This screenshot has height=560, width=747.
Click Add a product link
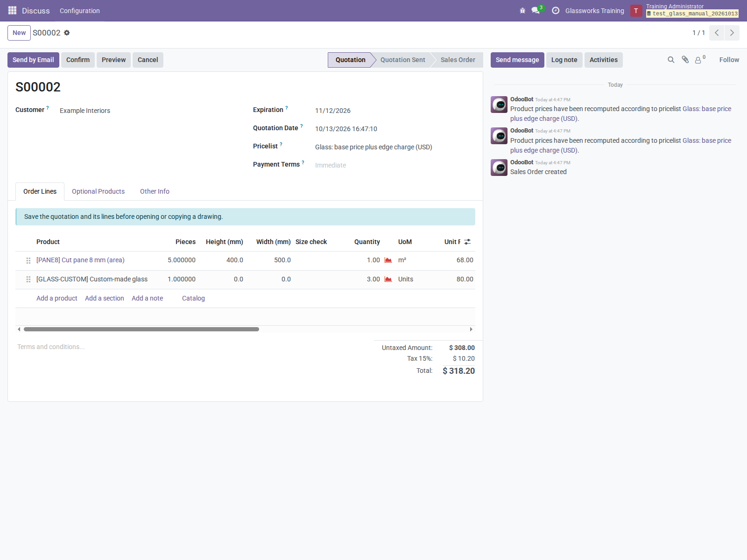click(x=57, y=298)
